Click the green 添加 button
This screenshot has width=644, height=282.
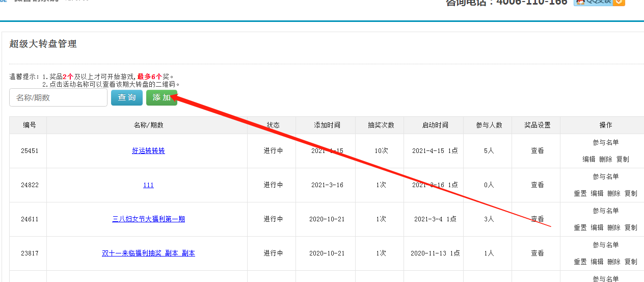[x=162, y=97]
